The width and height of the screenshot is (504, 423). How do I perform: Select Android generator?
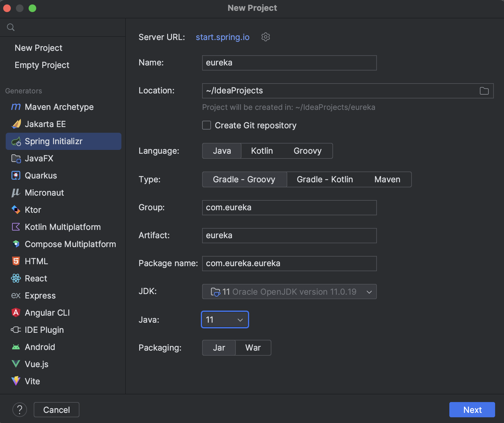(x=64, y=347)
